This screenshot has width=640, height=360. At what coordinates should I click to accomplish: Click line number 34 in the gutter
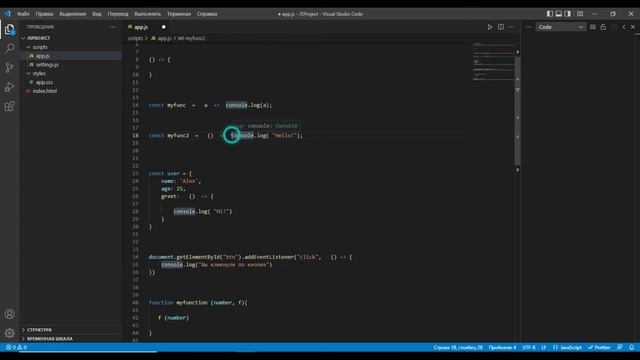point(136,257)
